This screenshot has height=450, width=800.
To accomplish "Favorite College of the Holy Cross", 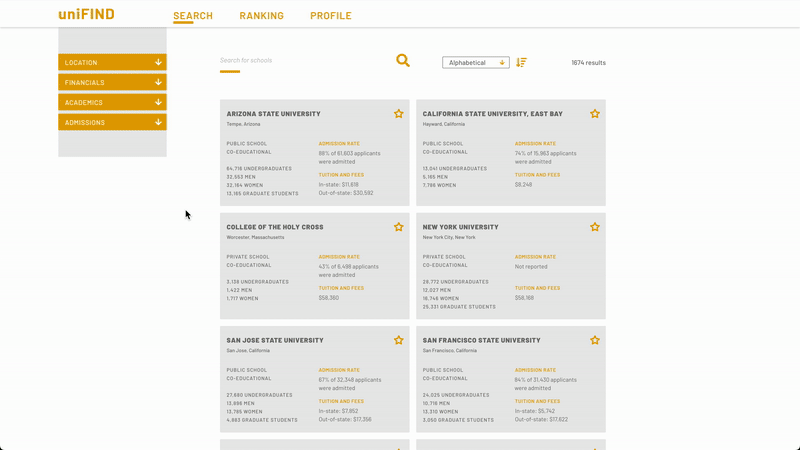I will click(398, 227).
